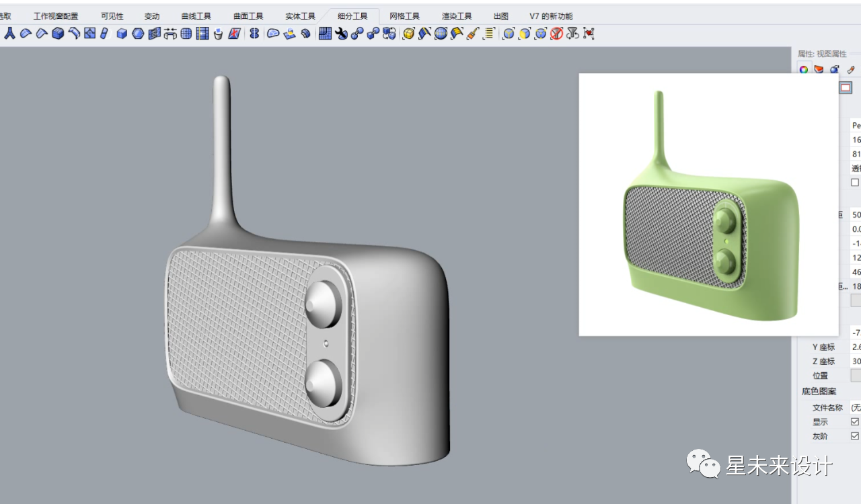The image size is (861, 504).
Task: Open the 曲线工具 tab
Action: [x=196, y=16]
